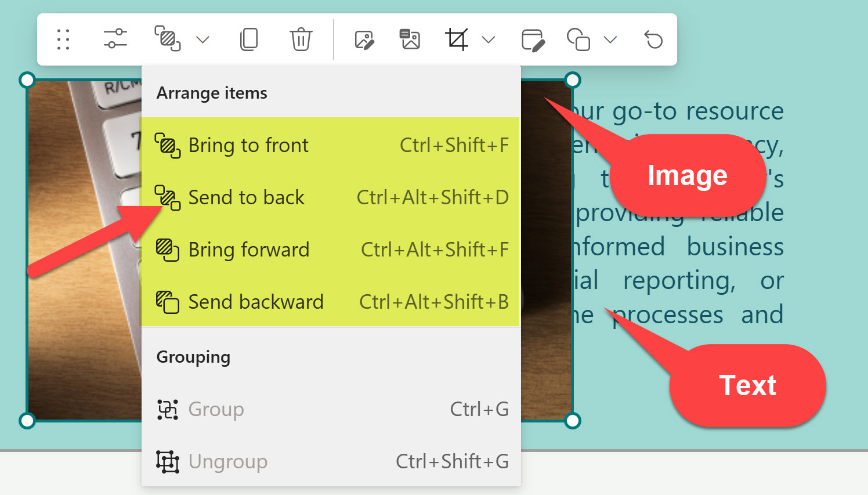Expand the shapes dropdown chevron
The height and width of the screenshot is (495, 868).
(610, 39)
